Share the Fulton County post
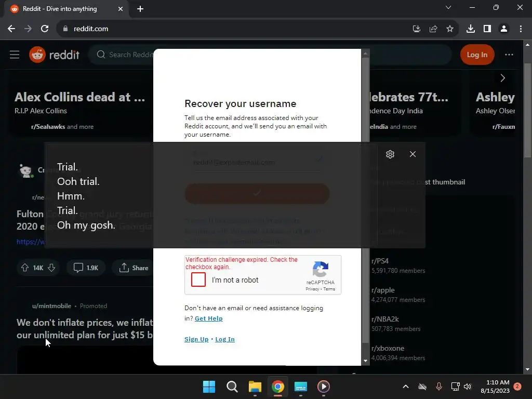 [x=134, y=268]
